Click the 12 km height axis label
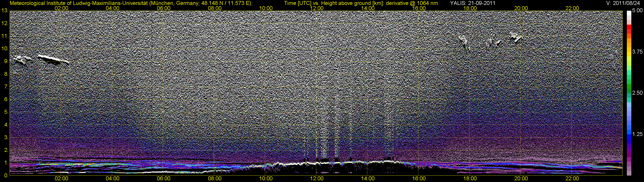Viewport: 644px width, 182px height. pyautogui.click(x=5, y=23)
